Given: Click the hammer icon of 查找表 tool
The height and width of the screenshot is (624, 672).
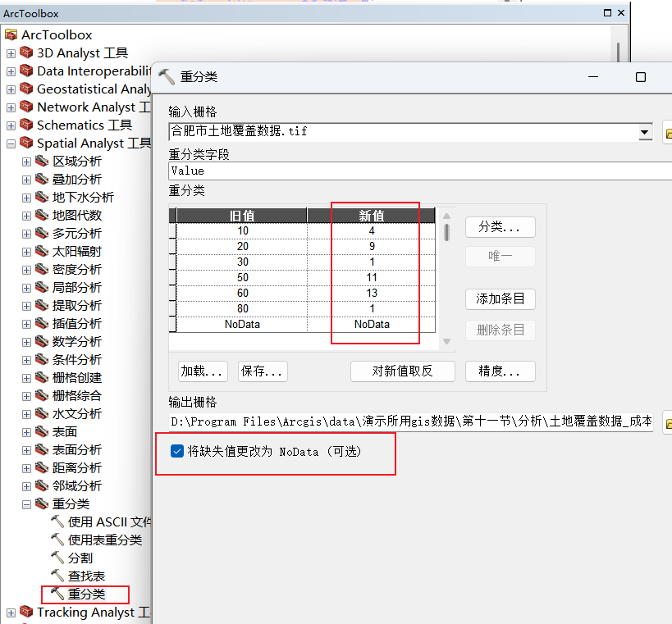Looking at the screenshot, I should point(57,576).
